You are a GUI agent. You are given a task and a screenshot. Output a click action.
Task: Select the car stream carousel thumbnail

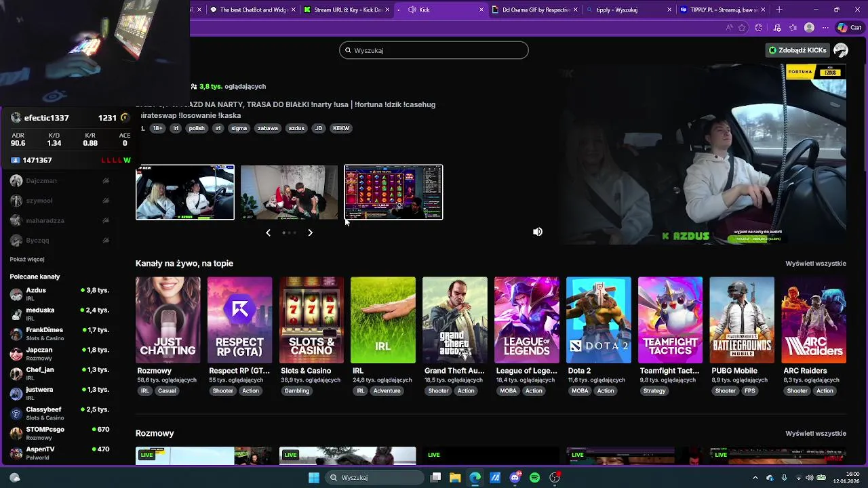click(185, 192)
